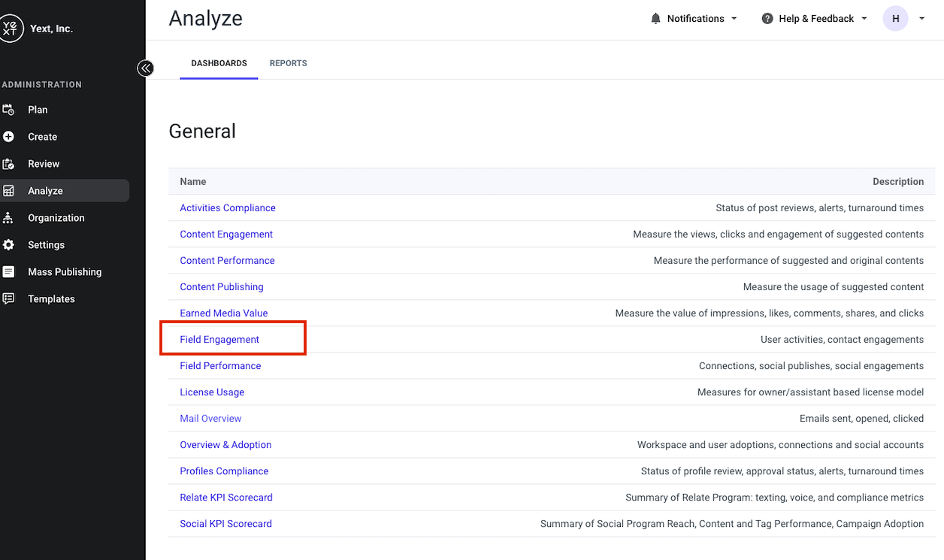
Task: Open the Help & Feedback dropdown
Action: (815, 19)
